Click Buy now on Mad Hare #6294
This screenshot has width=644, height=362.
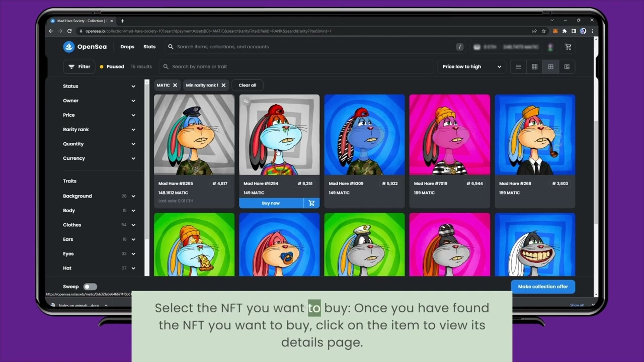271,203
